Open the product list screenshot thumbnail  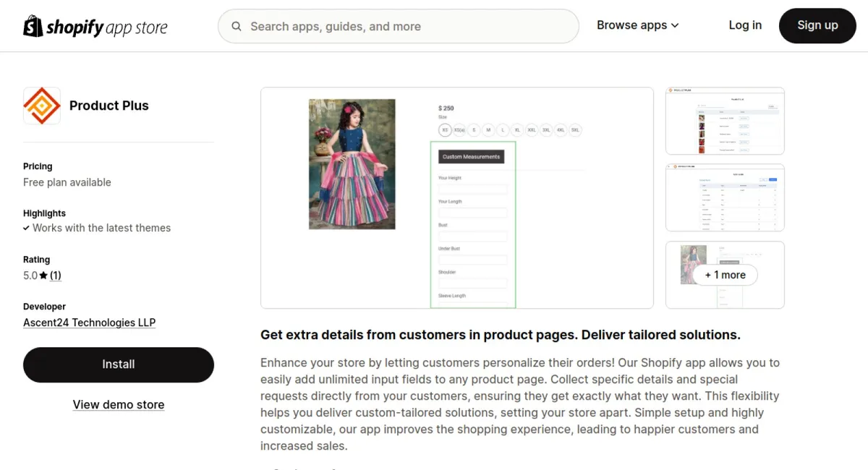coord(725,121)
